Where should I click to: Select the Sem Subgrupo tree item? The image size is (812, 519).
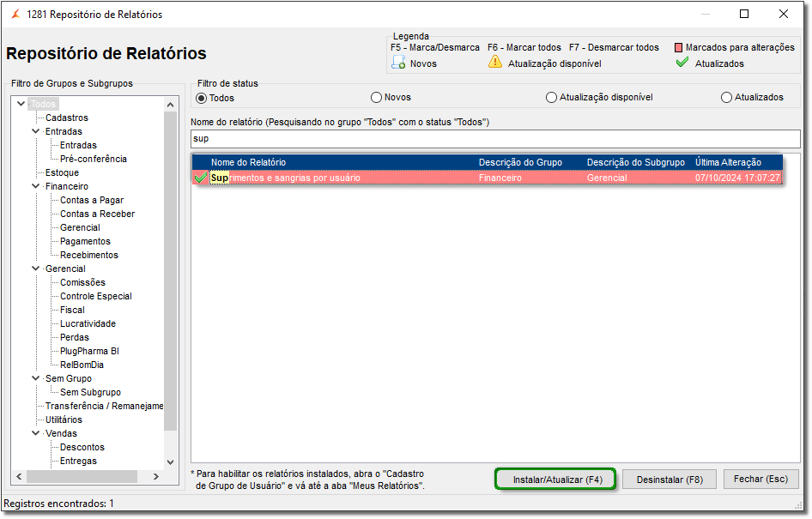90,392
